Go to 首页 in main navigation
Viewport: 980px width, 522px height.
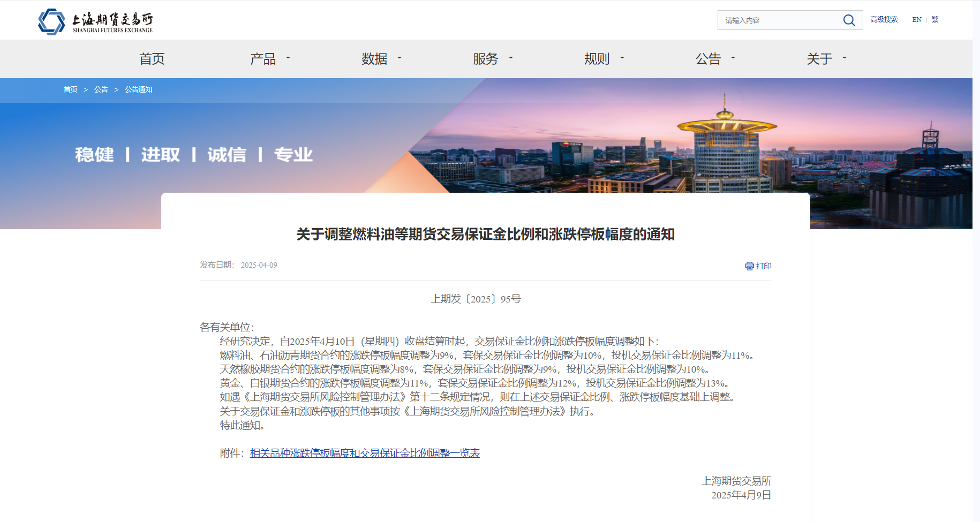(152, 59)
